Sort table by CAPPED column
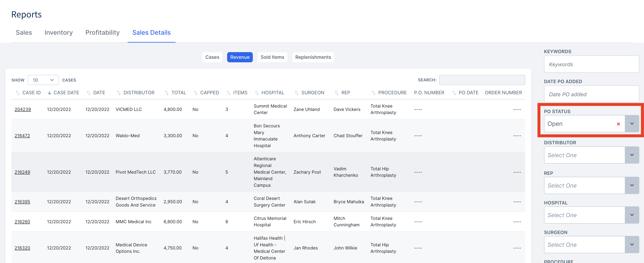 [206, 93]
